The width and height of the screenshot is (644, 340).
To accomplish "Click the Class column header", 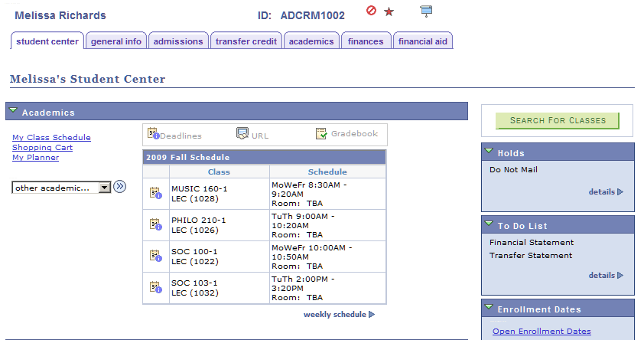I will [x=219, y=172].
